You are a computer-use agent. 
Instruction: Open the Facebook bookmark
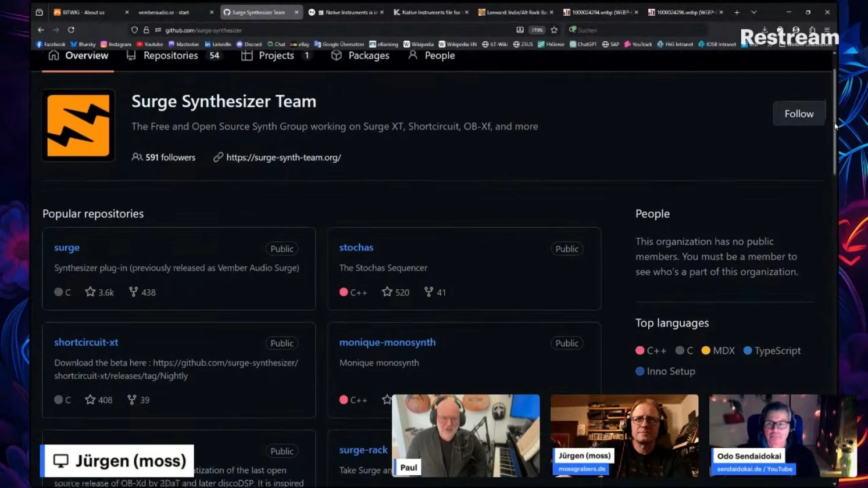point(51,44)
